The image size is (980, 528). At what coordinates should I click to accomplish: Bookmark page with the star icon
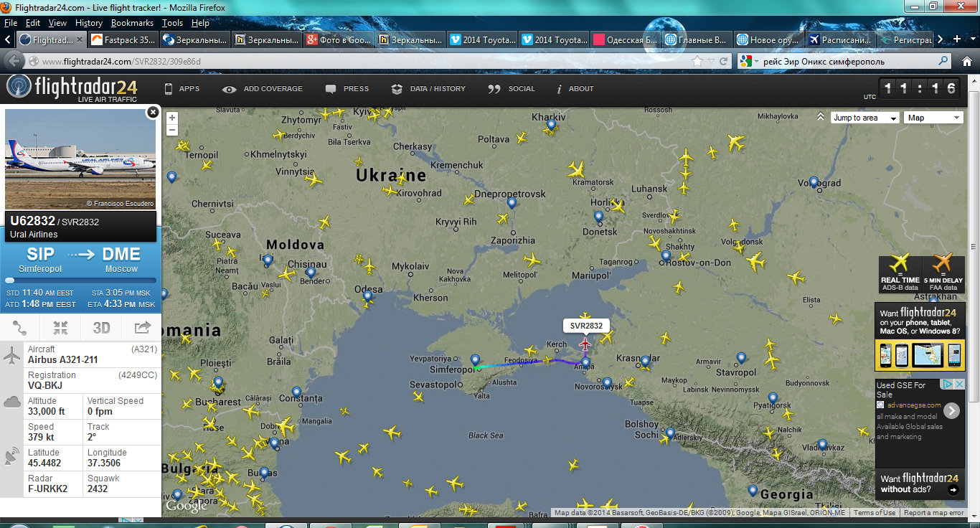[697, 61]
